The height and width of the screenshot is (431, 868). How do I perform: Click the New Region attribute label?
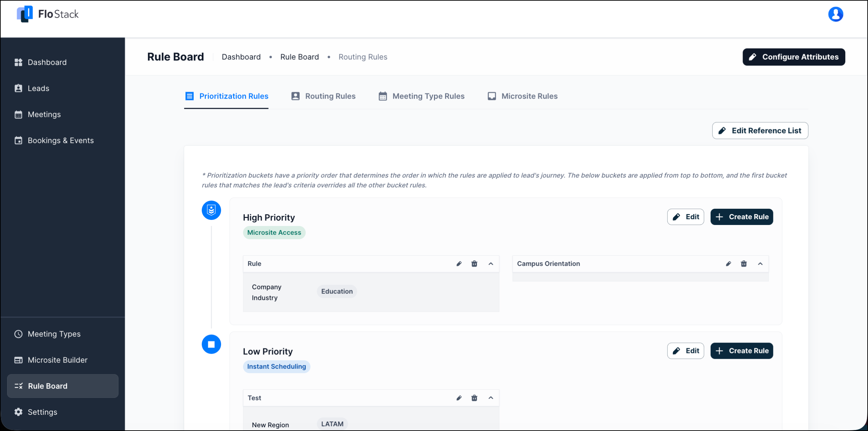[270, 425]
